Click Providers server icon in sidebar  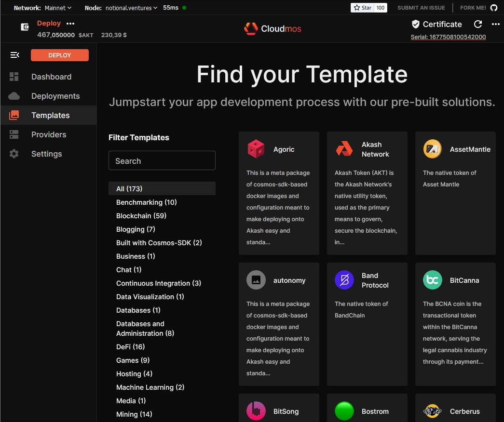point(14,134)
